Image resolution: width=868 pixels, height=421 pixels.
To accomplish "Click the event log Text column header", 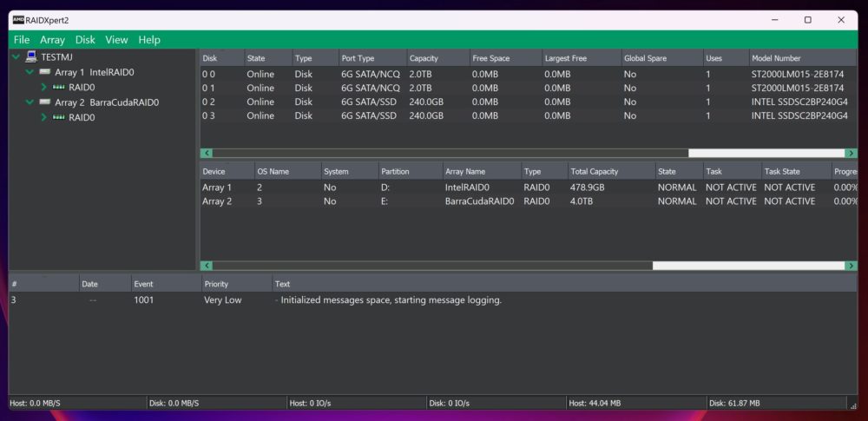I will 565,284.
